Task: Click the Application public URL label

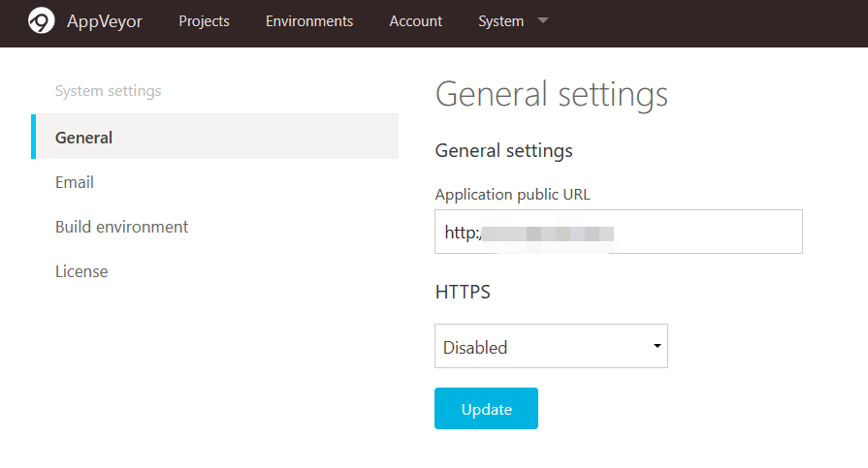Action: [x=512, y=195]
